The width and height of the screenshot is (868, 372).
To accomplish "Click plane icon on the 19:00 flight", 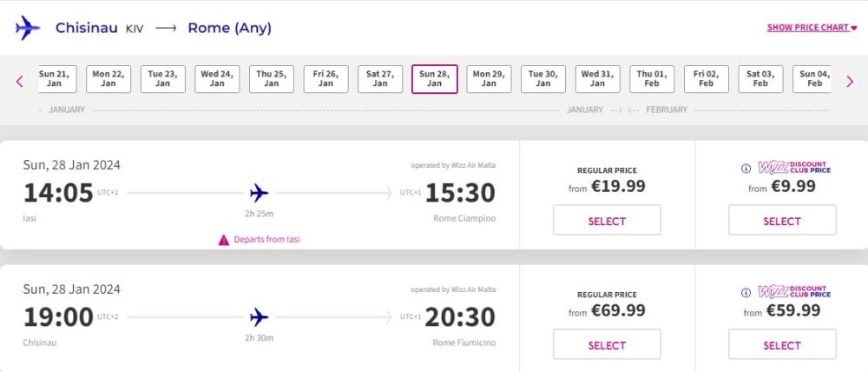I will point(259,317).
